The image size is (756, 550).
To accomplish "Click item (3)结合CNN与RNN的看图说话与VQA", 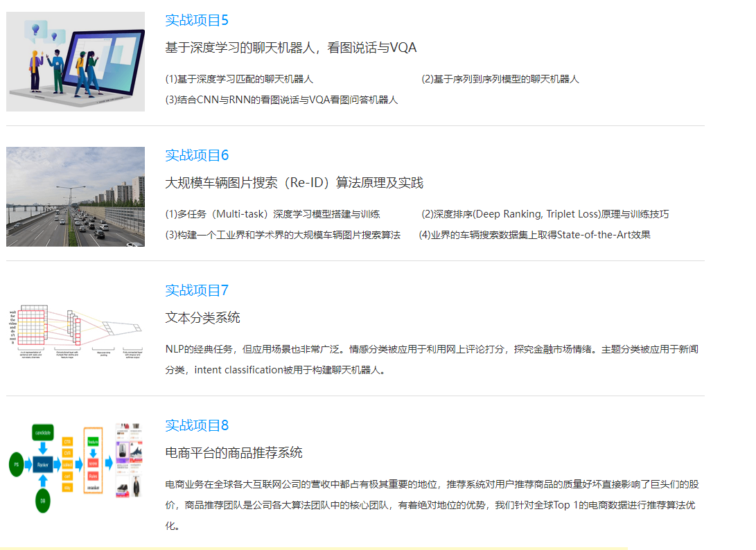I will [x=281, y=100].
